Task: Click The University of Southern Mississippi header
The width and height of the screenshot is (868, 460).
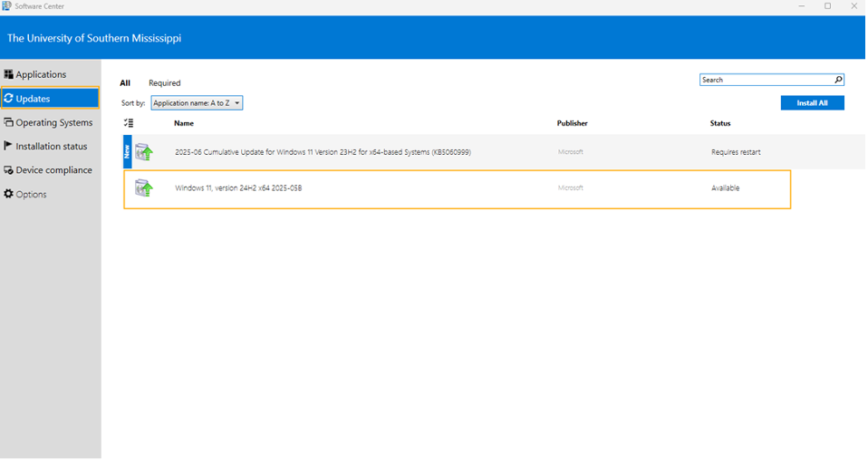Action: click(x=94, y=38)
